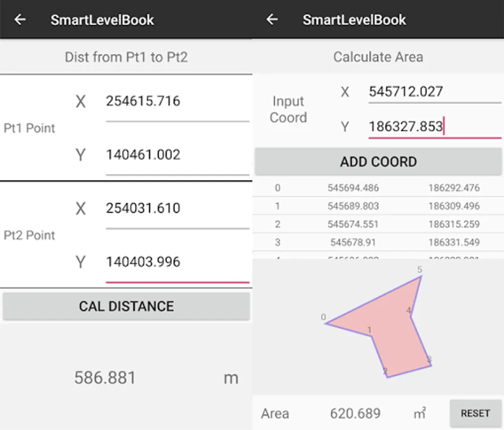Viewport: 504px width, 430px height.
Task: Click the area result 620.689
Action: pyautogui.click(x=355, y=413)
